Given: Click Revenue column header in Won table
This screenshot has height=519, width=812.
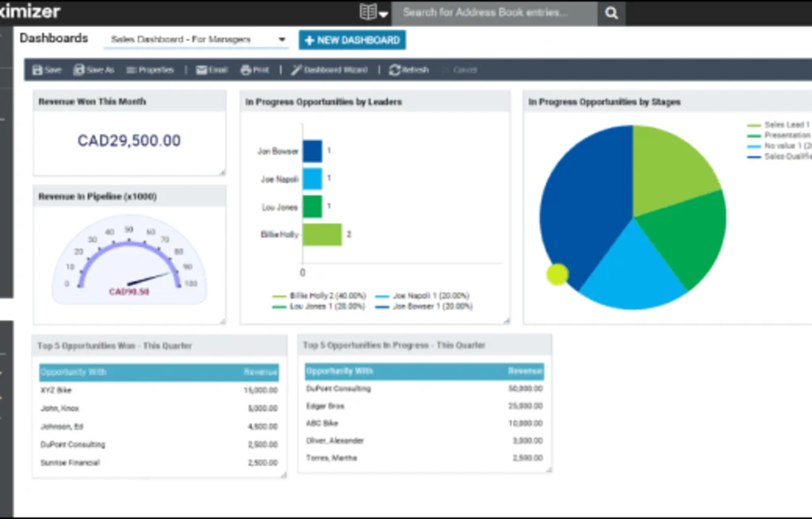Looking at the screenshot, I should coord(261,372).
